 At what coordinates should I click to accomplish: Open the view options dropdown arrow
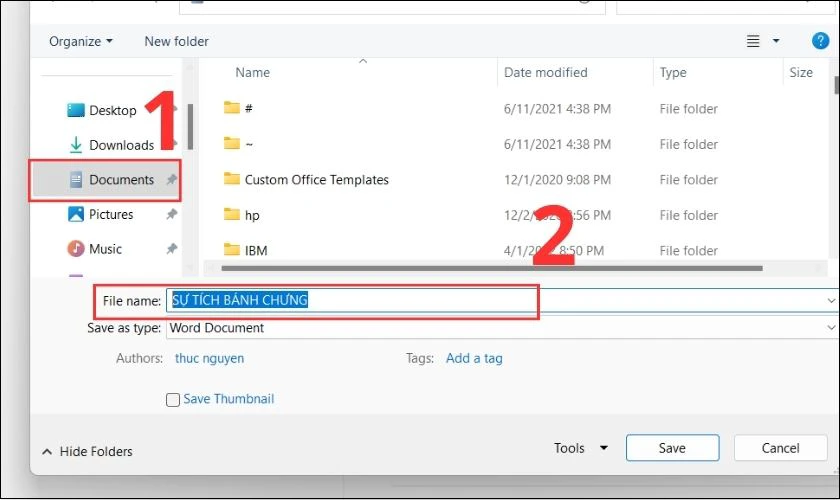click(x=776, y=41)
